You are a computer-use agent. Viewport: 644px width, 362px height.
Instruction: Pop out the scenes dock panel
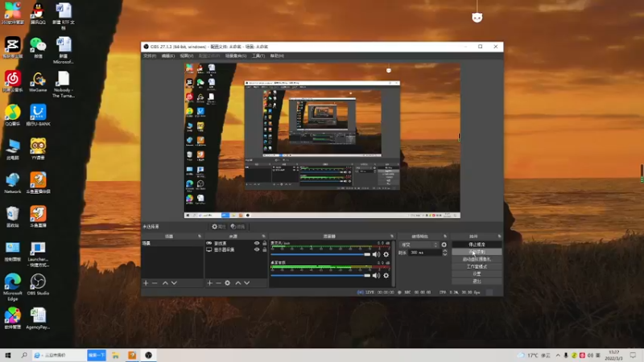click(x=200, y=237)
